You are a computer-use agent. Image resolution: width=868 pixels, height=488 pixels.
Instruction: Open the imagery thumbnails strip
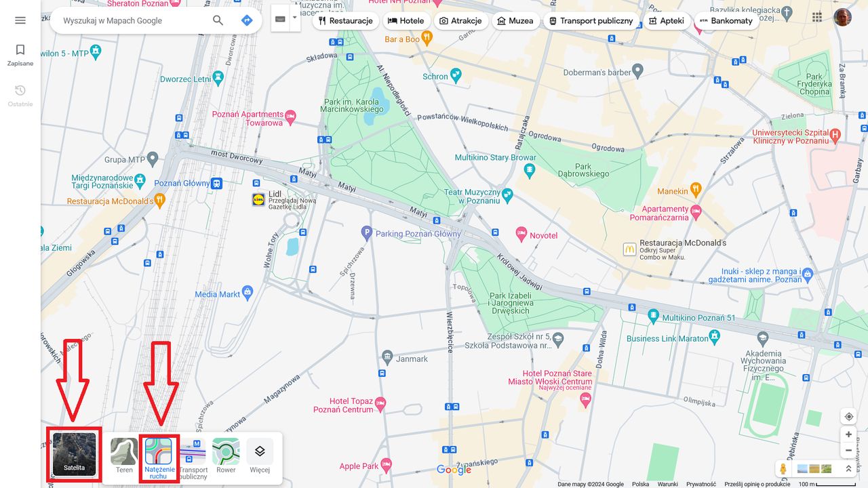(814, 468)
